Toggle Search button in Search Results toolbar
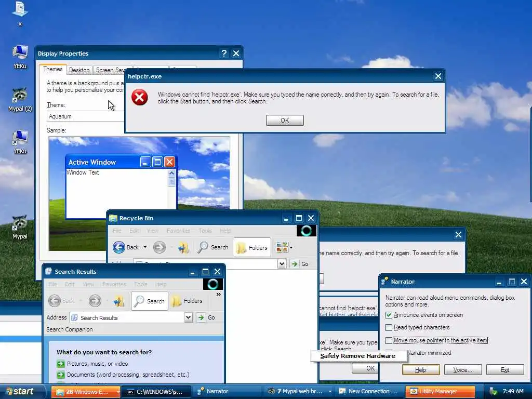The height and width of the screenshot is (399, 532). pyautogui.click(x=149, y=301)
